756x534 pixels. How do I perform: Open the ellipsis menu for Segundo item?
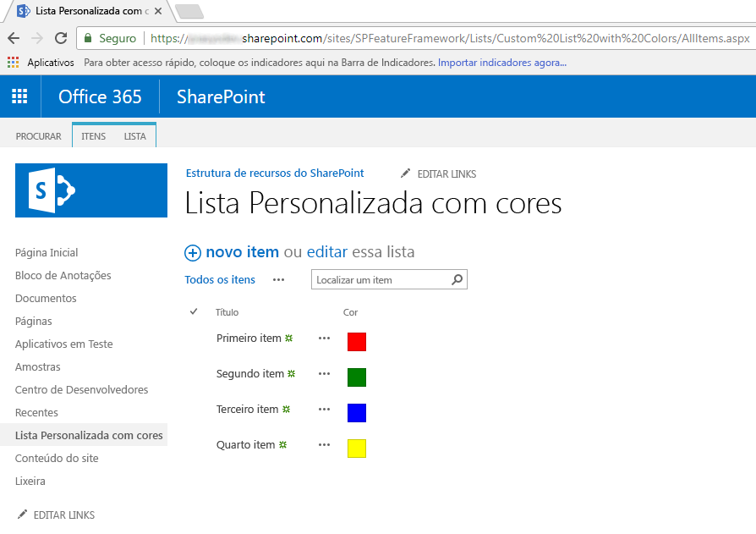(325, 374)
